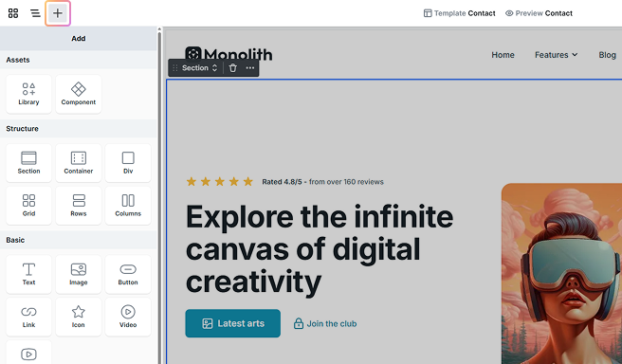Viewport: 622px width, 364px height.
Task: Insert a Container element
Action: 79,163
